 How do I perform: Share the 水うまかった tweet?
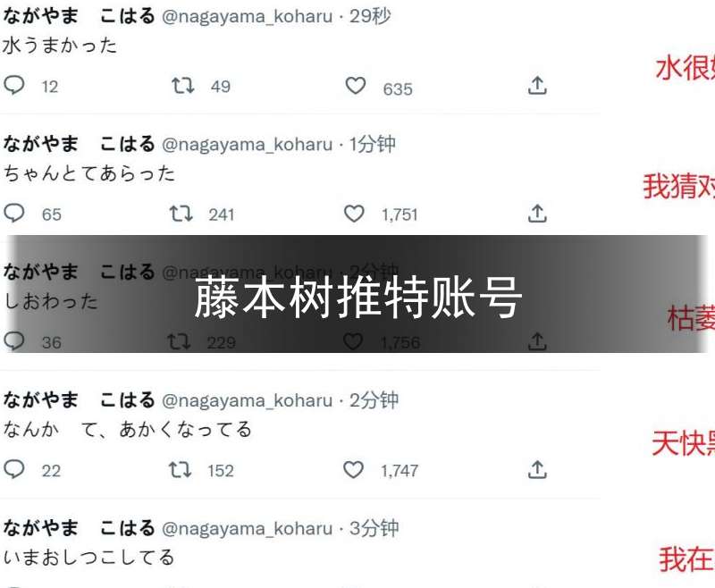[x=537, y=85]
